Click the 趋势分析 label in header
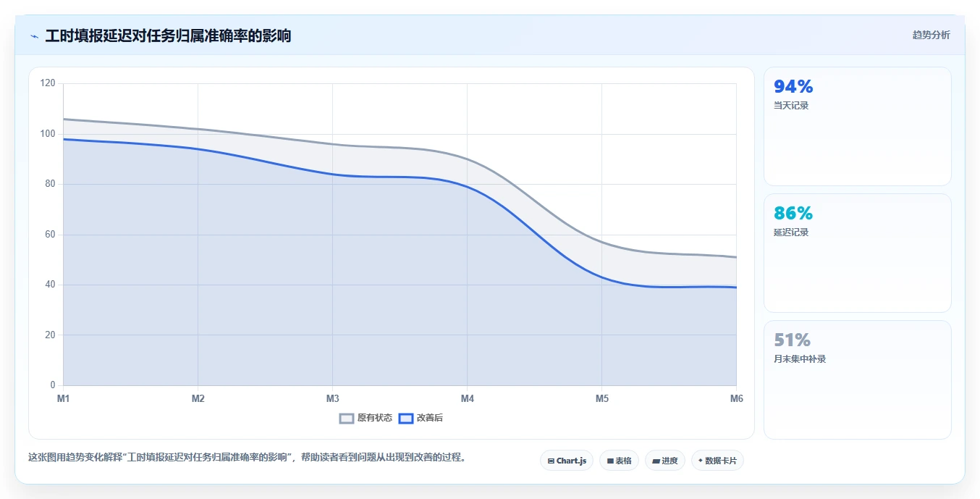 (931, 35)
